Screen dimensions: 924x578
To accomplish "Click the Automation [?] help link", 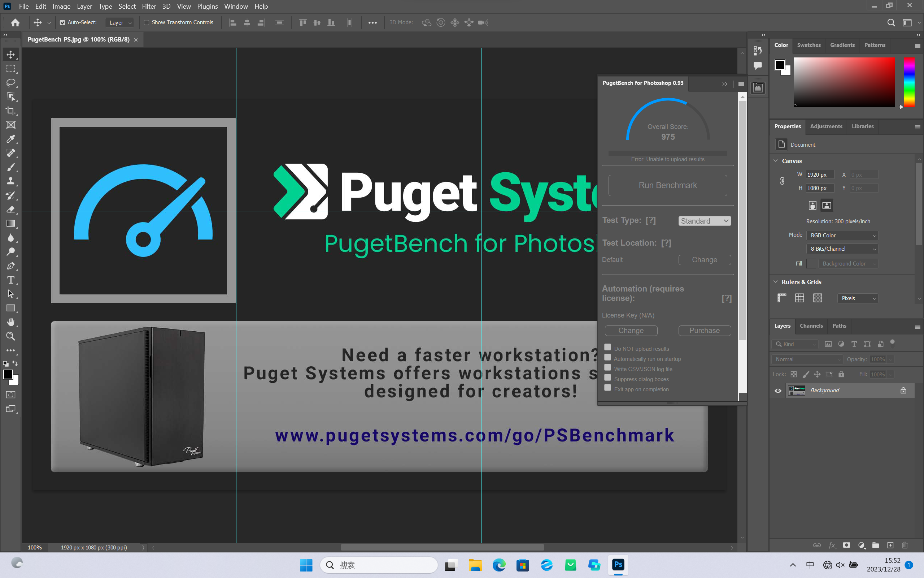I will [727, 298].
